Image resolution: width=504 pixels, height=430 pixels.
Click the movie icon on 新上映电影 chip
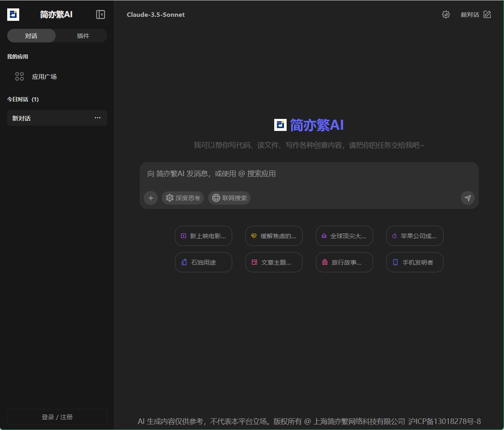(x=184, y=236)
